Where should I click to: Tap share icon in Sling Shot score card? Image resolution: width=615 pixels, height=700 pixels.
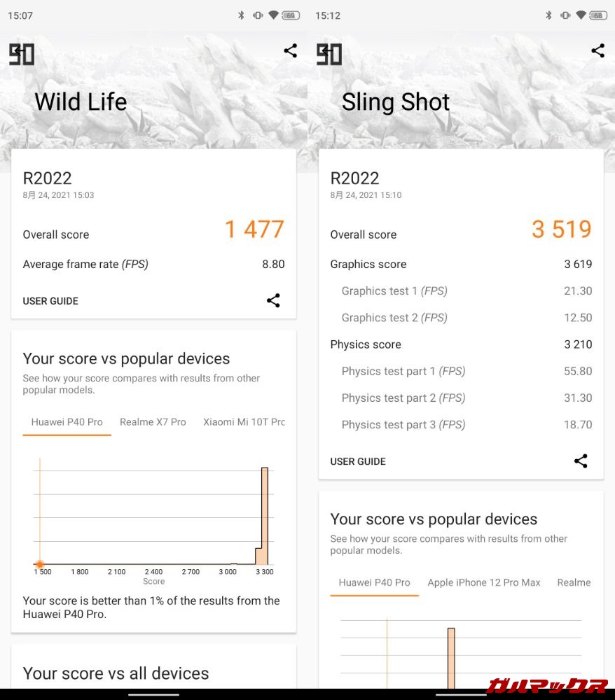pos(581,461)
